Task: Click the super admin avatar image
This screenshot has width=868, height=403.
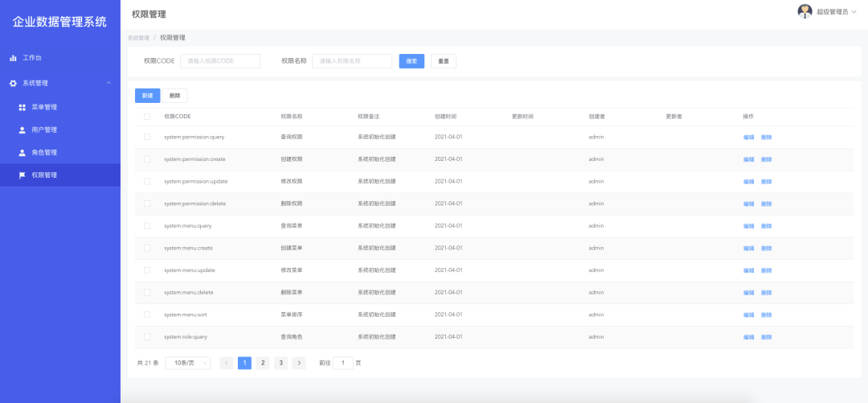Action: (x=805, y=11)
